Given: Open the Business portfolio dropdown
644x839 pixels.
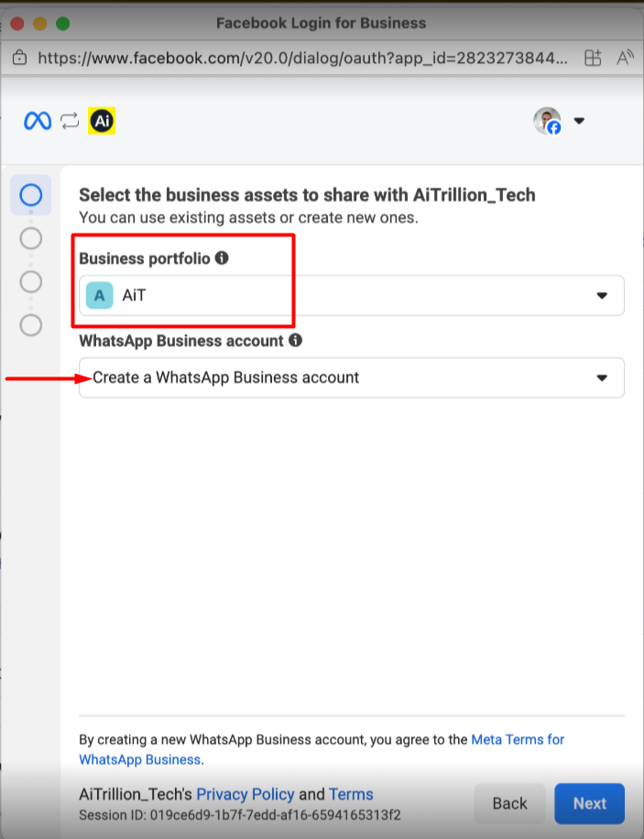Looking at the screenshot, I should point(352,296).
